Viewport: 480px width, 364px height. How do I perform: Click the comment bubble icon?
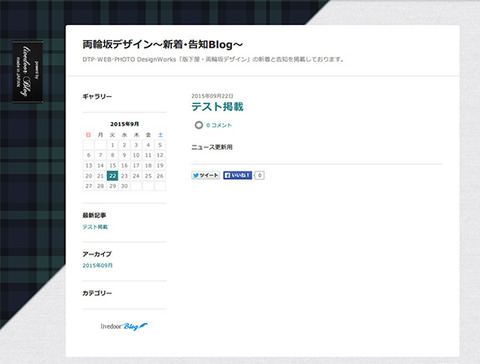pos(199,125)
